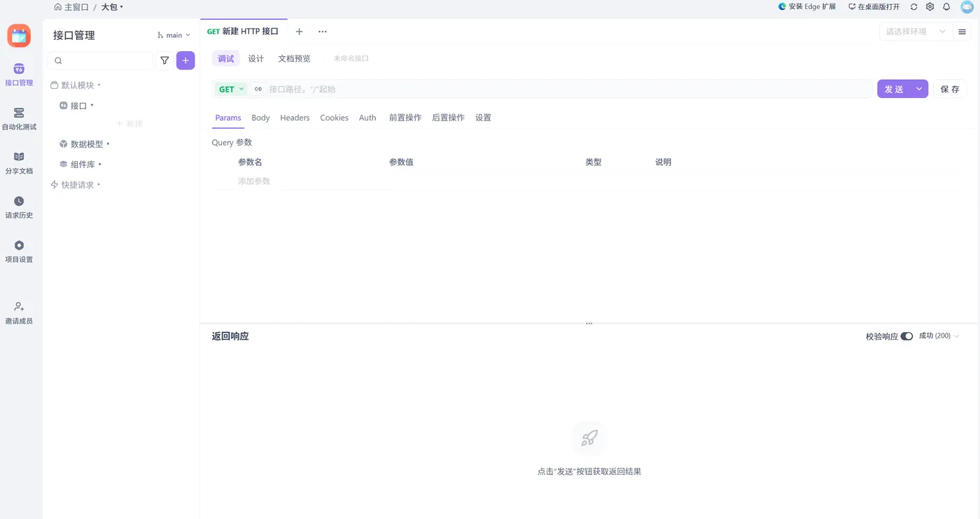
Task: Select the Cookies tab
Action: tap(334, 118)
